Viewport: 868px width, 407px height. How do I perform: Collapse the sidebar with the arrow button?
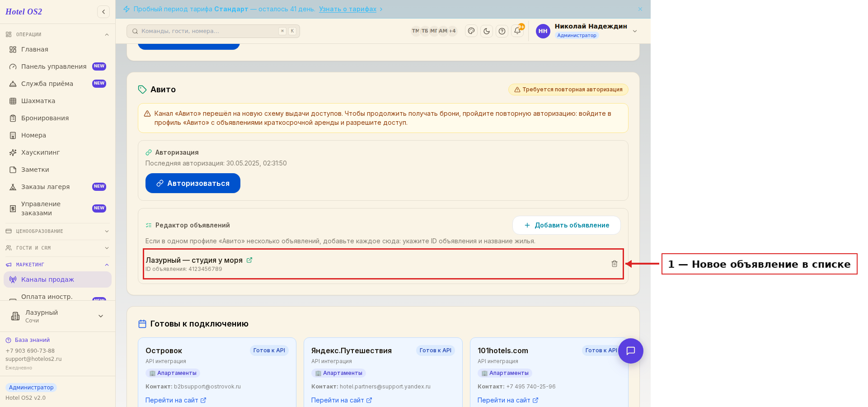coord(103,12)
